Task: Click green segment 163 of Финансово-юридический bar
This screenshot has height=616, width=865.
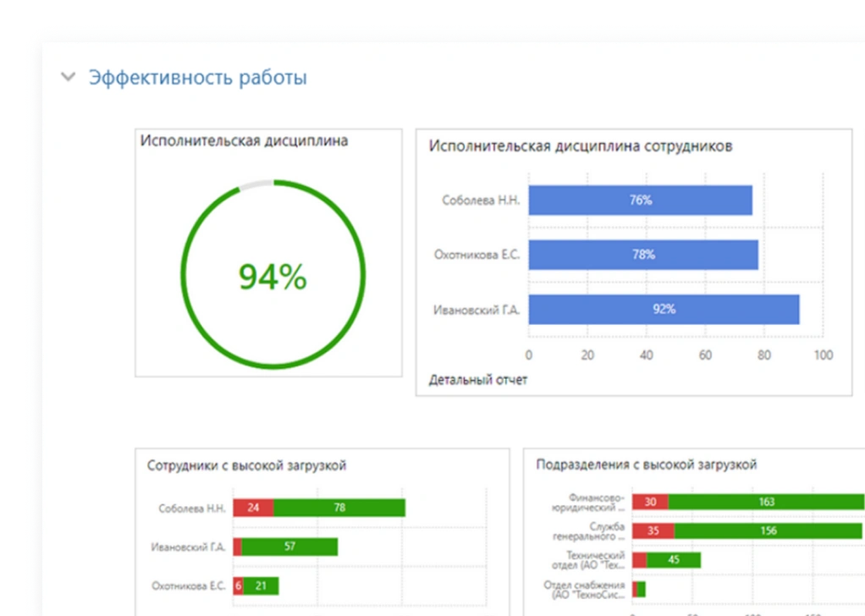Action: click(x=766, y=502)
